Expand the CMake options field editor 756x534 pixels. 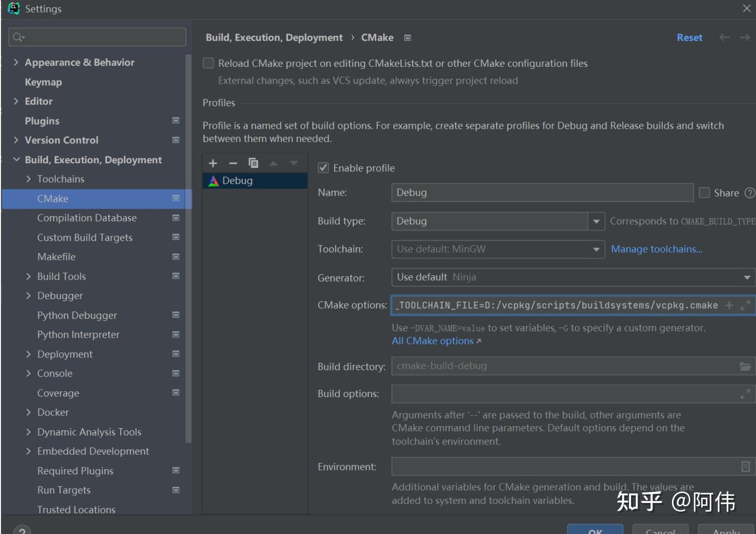745,306
